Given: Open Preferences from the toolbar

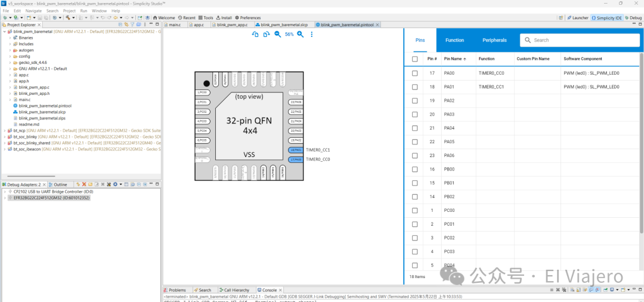Looking at the screenshot, I should (x=247, y=18).
